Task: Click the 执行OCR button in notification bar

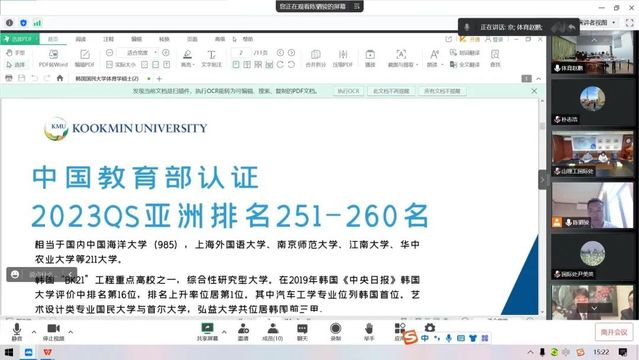Action: (x=348, y=91)
